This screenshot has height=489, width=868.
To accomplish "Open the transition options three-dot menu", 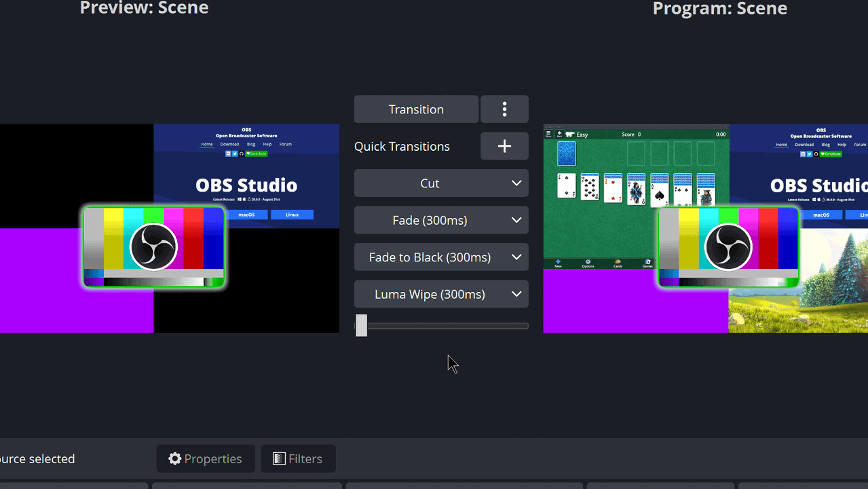I will (504, 109).
